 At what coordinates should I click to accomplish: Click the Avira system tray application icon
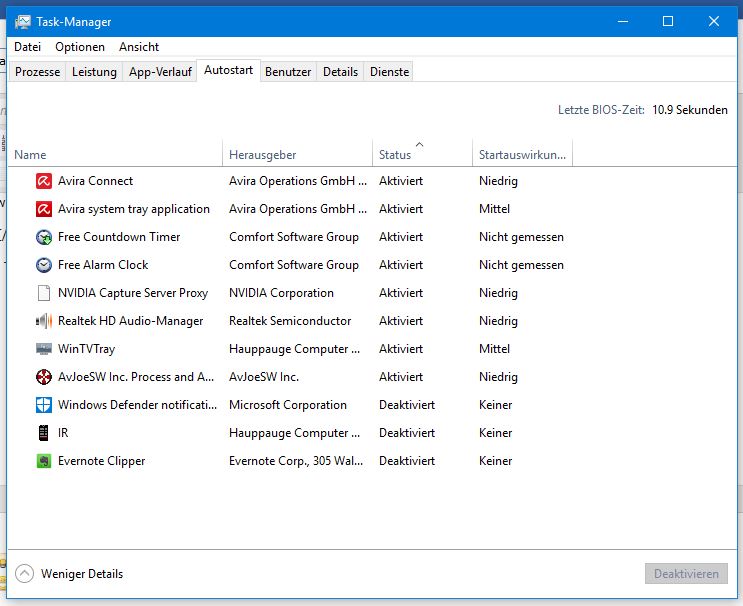click(x=44, y=209)
